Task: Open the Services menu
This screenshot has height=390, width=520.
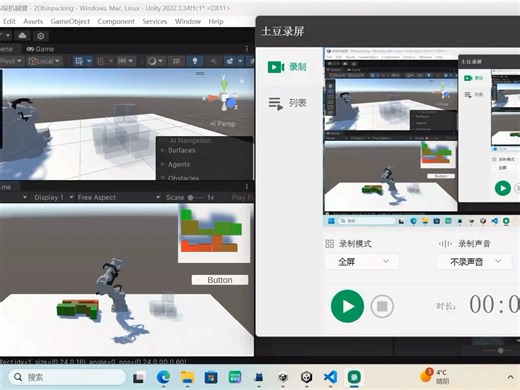Action: [x=155, y=21]
